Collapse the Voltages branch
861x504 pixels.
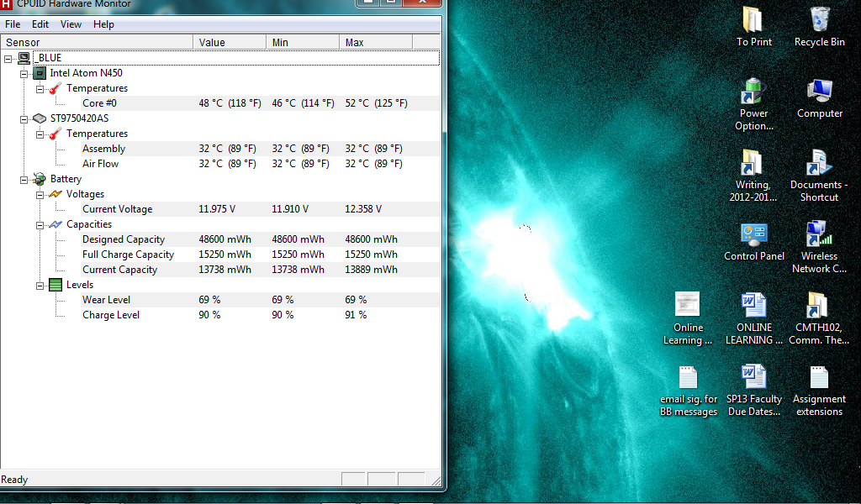[40, 195]
